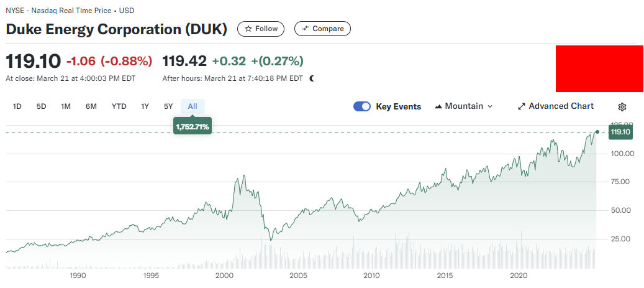Image resolution: width=644 pixels, height=288 pixels.
Task: Click the +0.32 +(0.27%) after-hours change
Action: point(258,62)
